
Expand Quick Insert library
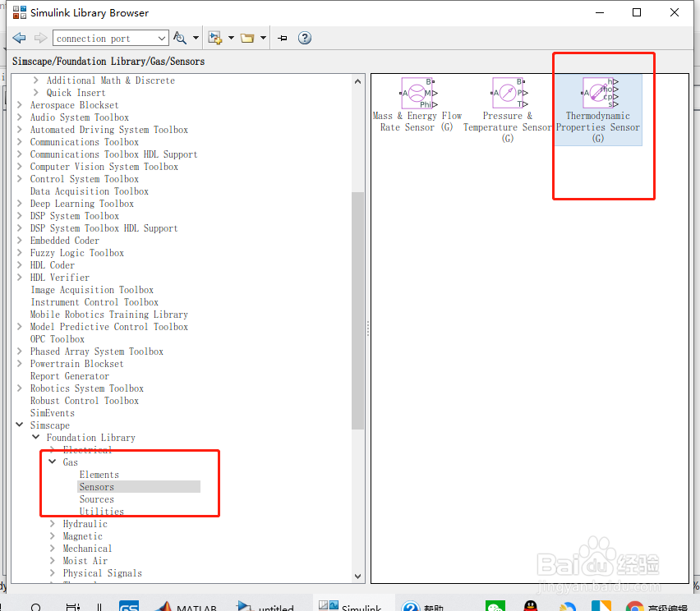click(35, 93)
